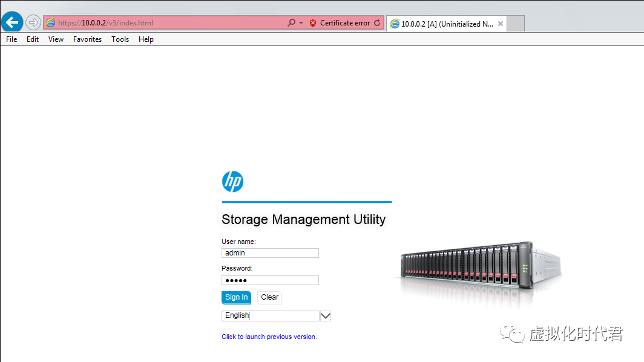Click the Sign In button
644x362 pixels.
236,297
